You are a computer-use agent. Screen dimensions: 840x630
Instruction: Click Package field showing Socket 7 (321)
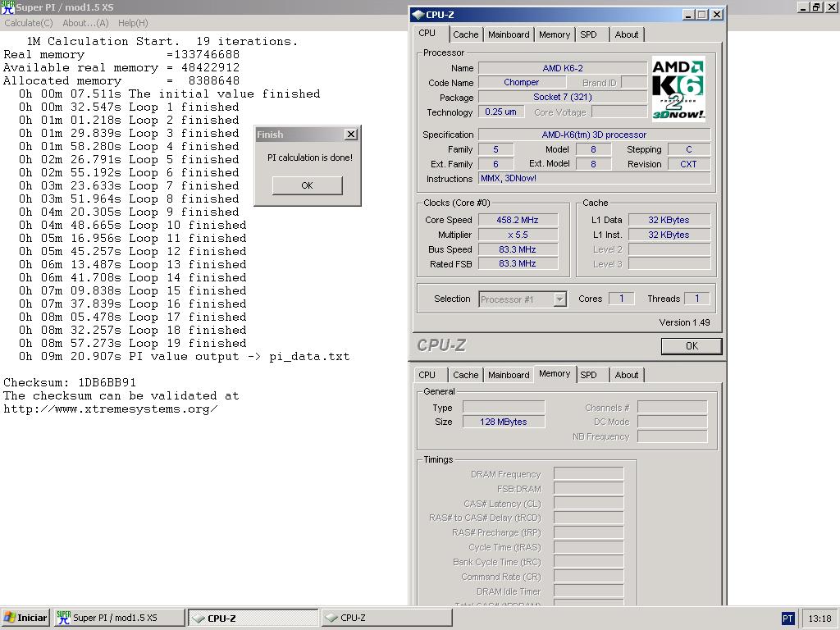pyautogui.click(x=563, y=97)
